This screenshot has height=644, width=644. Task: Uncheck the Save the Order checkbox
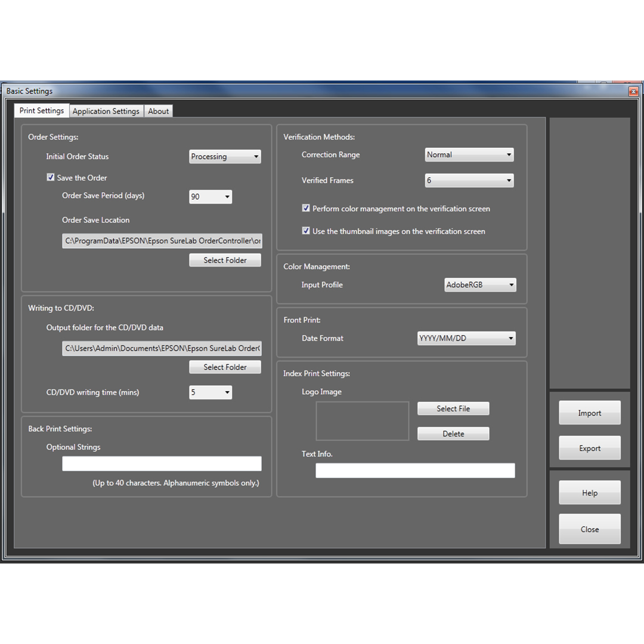click(51, 177)
